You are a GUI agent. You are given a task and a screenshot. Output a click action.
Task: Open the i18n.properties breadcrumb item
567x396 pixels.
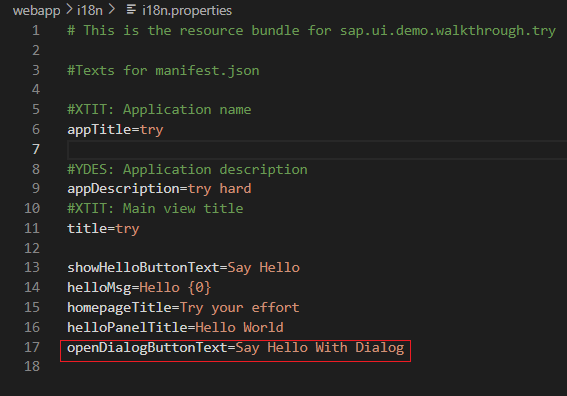(x=187, y=10)
